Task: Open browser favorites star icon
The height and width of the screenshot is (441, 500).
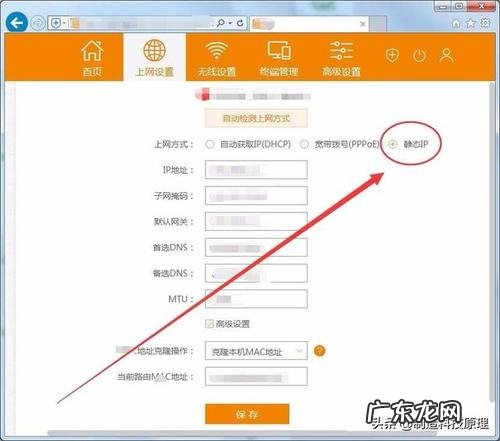Action: [x=471, y=23]
